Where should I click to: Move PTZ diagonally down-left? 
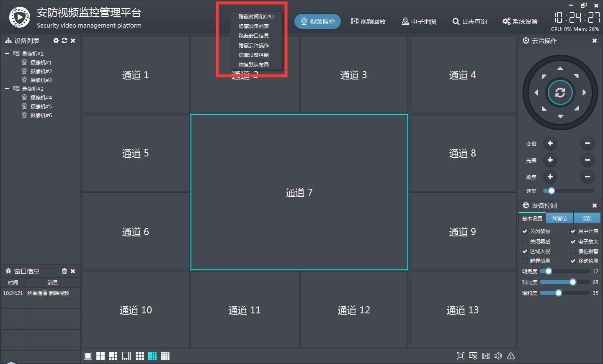(544, 108)
